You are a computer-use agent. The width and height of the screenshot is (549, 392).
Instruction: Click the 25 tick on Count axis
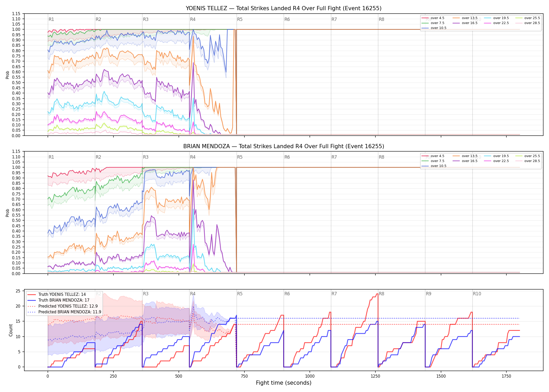tap(18, 291)
